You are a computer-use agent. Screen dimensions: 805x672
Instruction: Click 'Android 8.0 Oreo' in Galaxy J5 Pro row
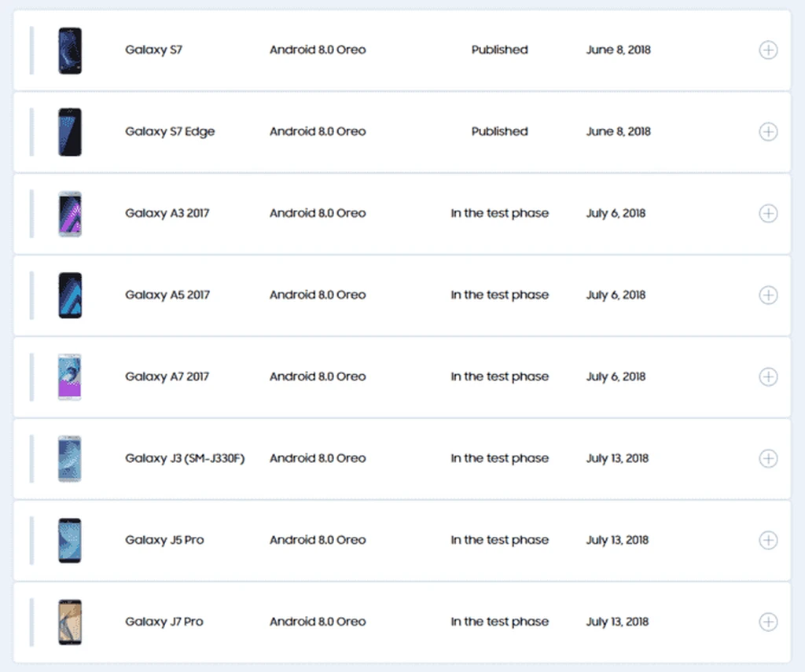(x=318, y=539)
